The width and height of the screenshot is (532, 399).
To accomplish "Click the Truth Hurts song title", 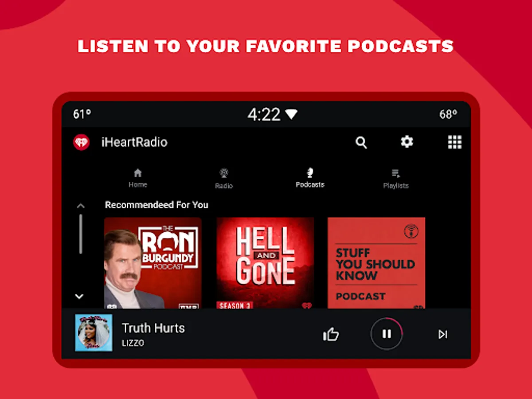I will click(153, 328).
